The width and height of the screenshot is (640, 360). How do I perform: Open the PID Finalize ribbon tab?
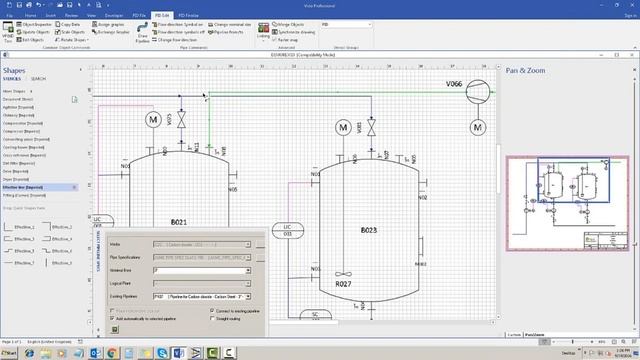[x=188, y=16]
